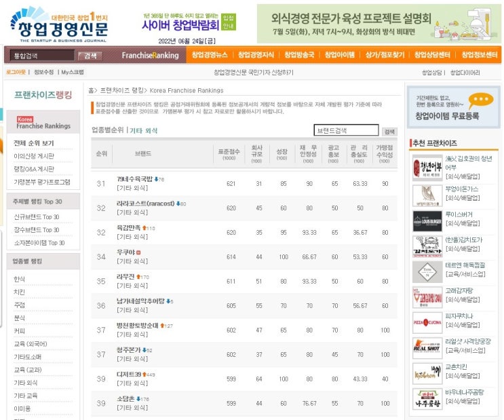Open brand 라무진
This screenshot has width=504, height=420.
click(125, 277)
